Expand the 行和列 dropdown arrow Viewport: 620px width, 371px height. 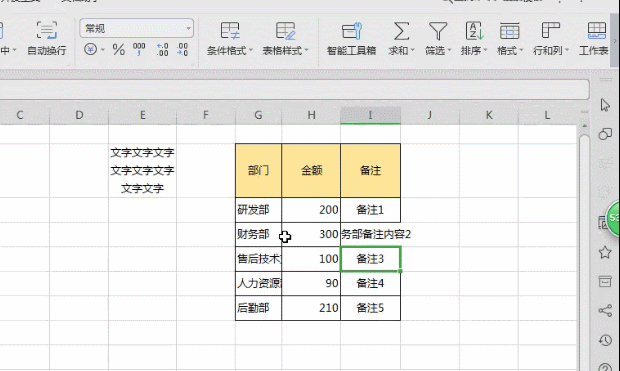pos(567,50)
